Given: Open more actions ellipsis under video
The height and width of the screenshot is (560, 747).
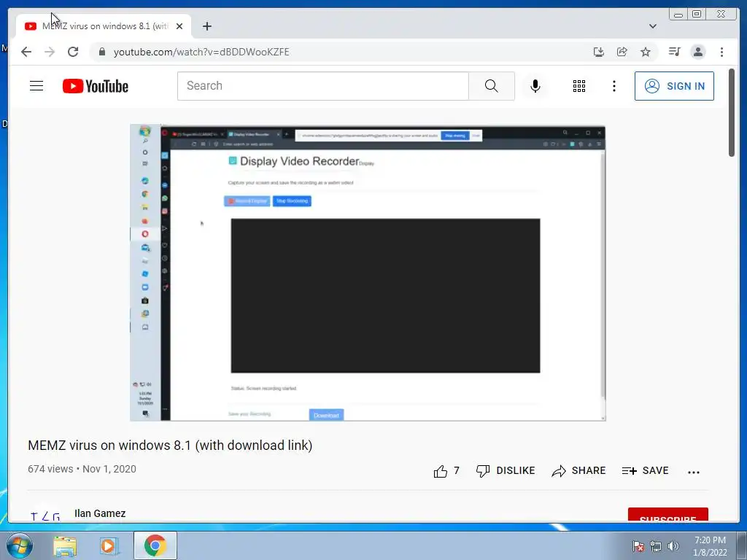Looking at the screenshot, I should tap(694, 472).
